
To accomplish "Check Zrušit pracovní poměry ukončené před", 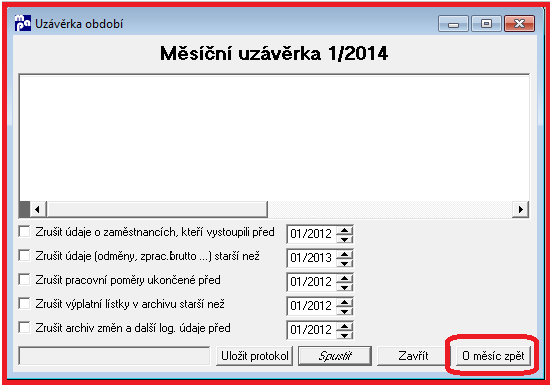I will [24, 279].
